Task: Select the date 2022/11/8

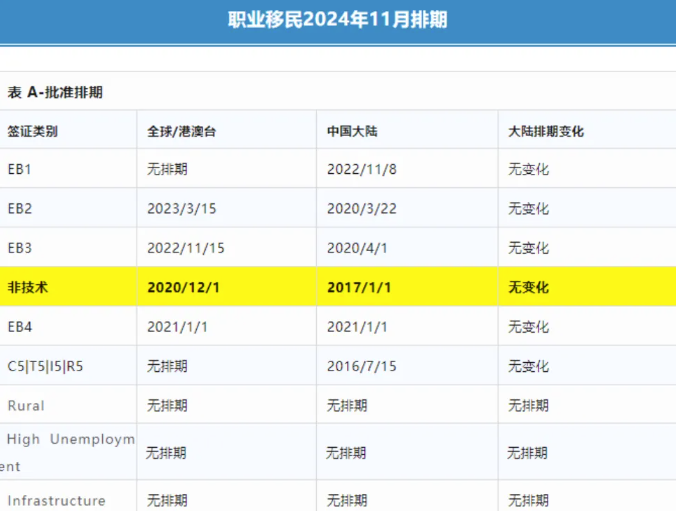Action: point(362,169)
